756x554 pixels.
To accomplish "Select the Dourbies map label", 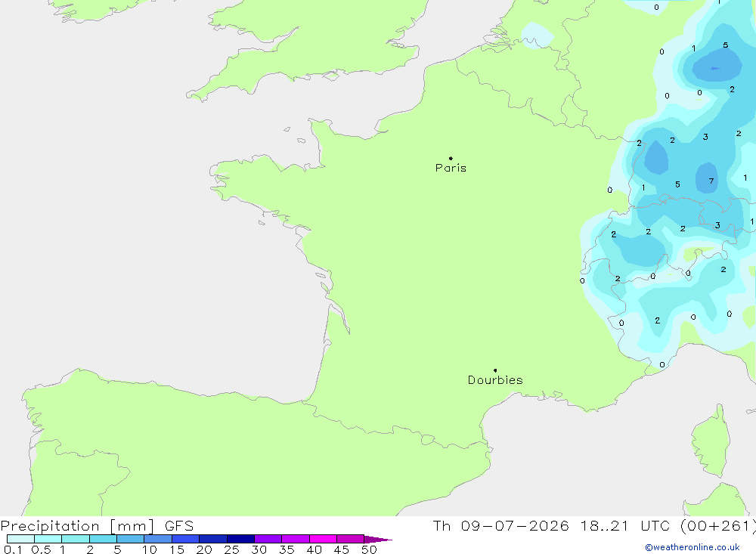I will click(x=495, y=380).
